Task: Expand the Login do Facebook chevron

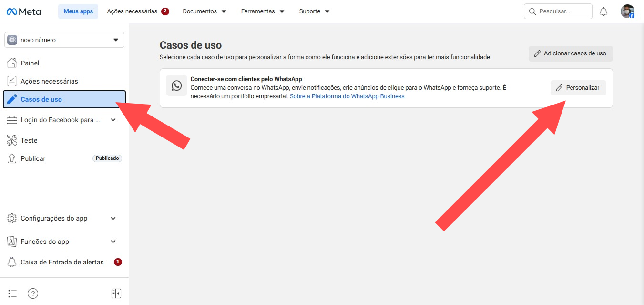Action: click(x=113, y=120)
